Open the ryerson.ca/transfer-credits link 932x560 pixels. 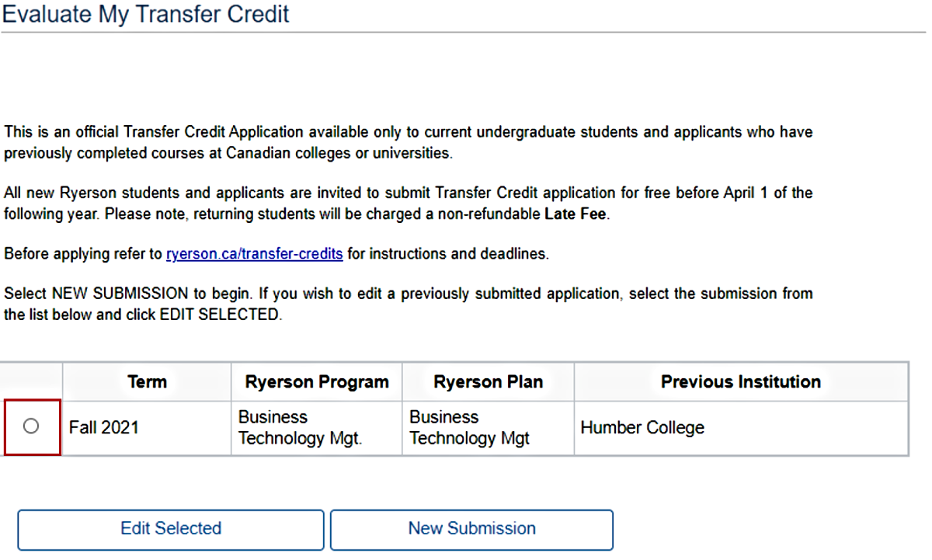[254, 254]
